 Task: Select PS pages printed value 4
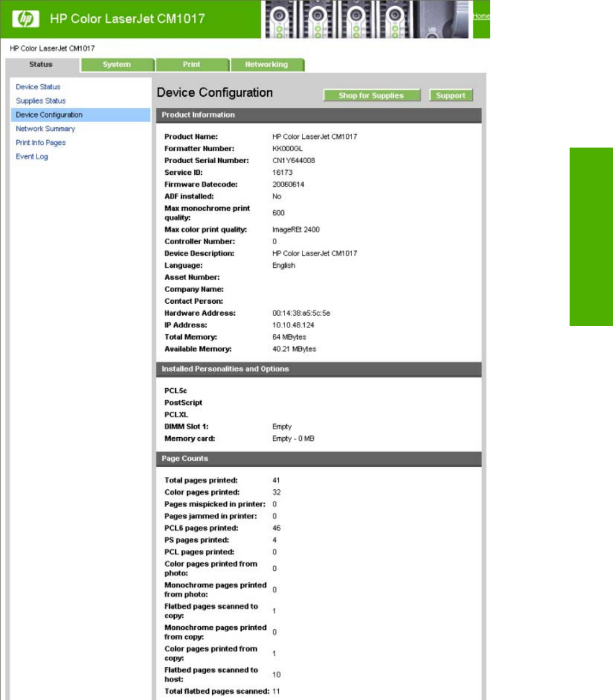[x=275, y=540]
